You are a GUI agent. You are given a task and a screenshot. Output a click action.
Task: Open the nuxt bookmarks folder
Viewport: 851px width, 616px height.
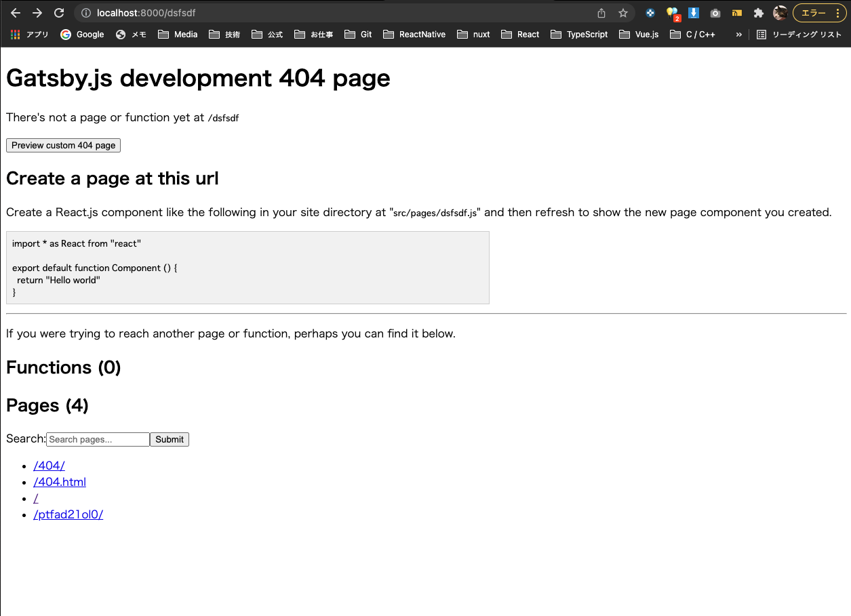[474, 35]
